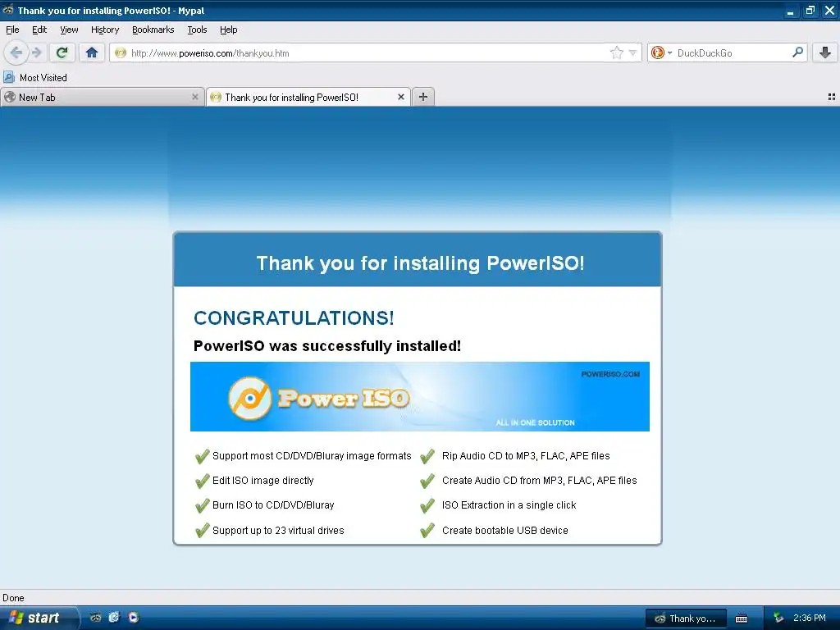Click ISO Extraction in a single click
Image resolution: width=840 pixels, height=630 pixels.
(x=509, y=505)
